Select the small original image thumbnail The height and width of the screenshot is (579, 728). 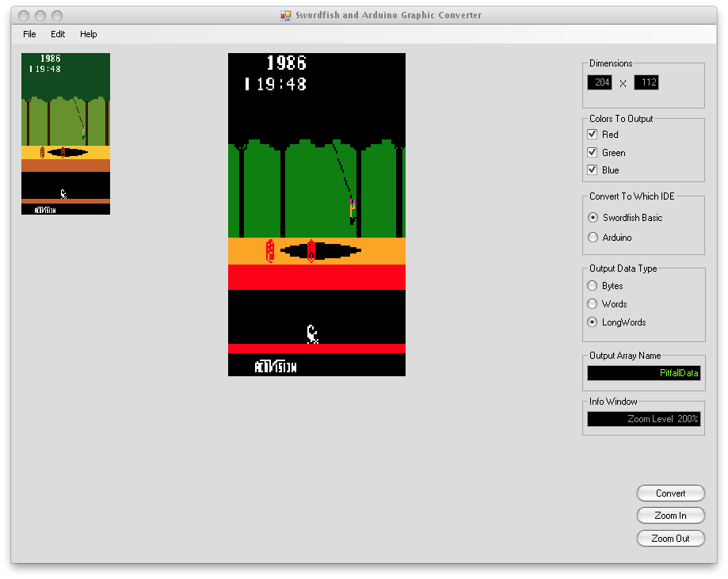66,134
